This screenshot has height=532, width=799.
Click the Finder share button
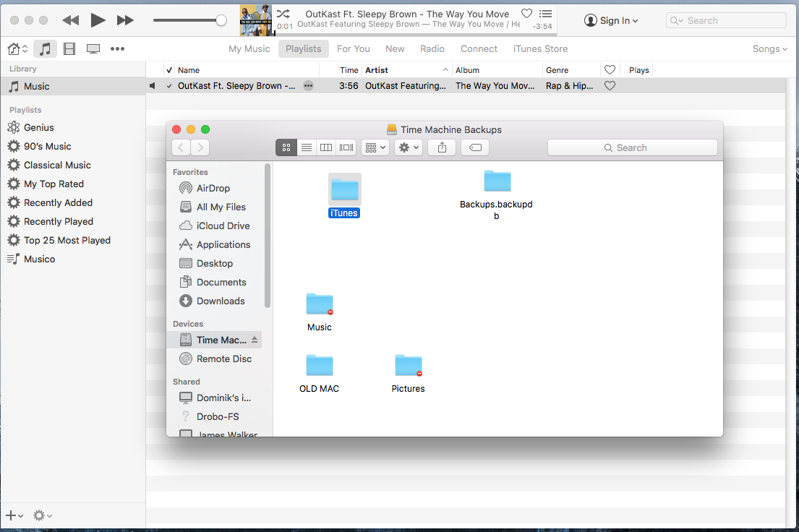tap(442, 147)
